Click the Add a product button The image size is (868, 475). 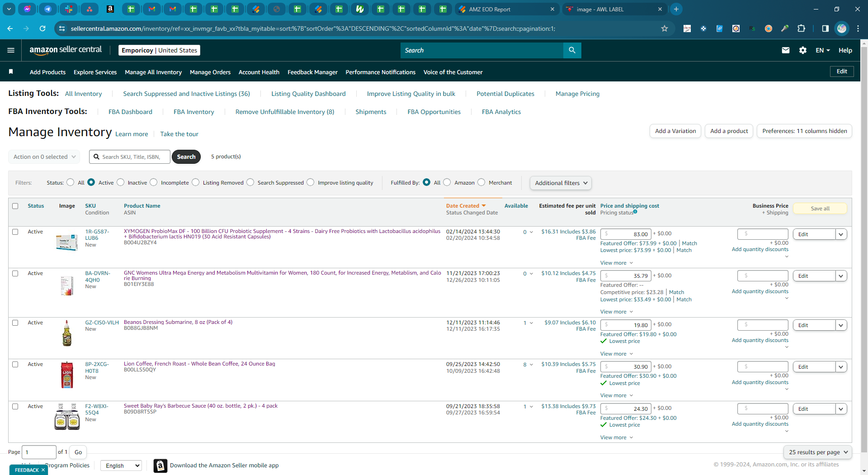click(729, 131)
